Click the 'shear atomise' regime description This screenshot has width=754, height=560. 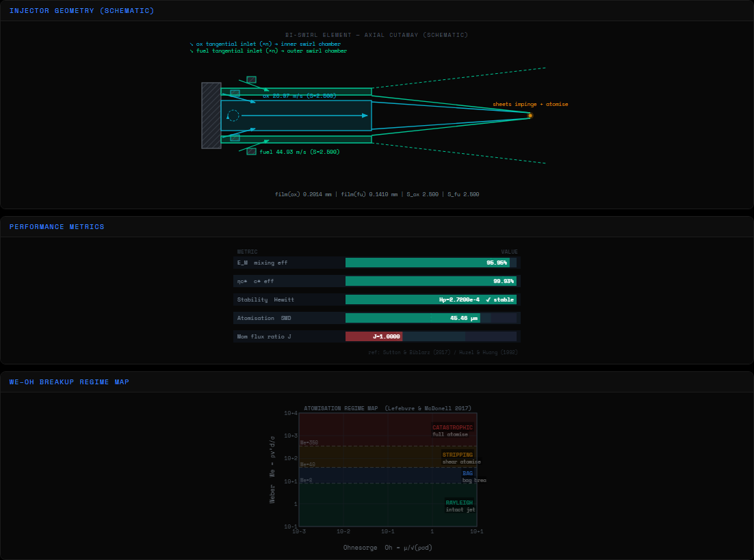point(462,462)
